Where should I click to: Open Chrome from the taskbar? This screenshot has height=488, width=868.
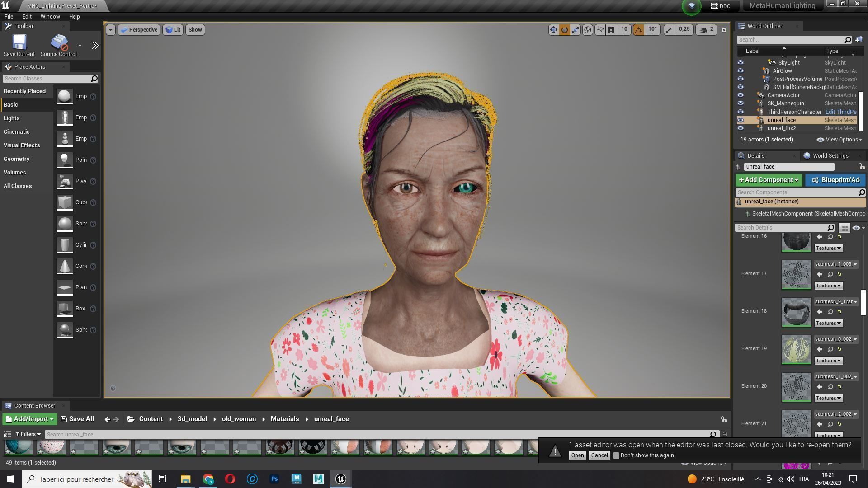208,479
